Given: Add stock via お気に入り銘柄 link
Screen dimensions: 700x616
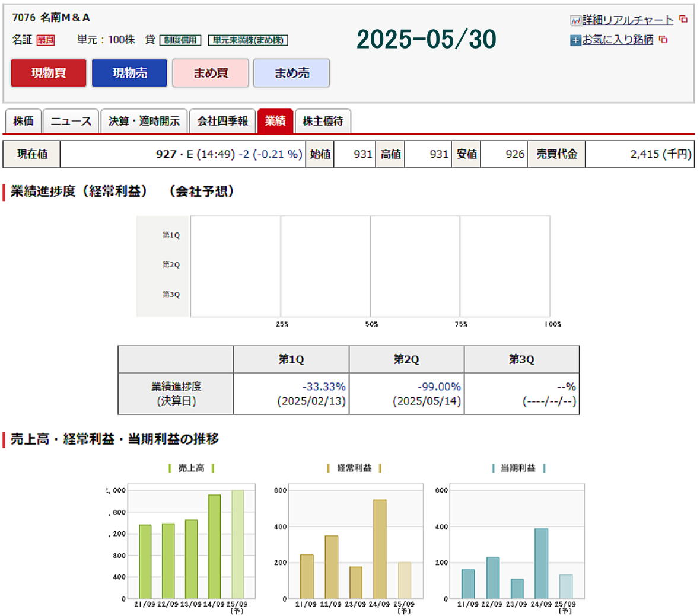Looking at the screenshot, I should (x=618, y=40).
